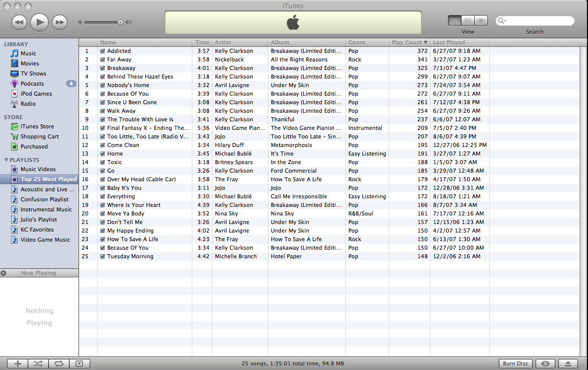Adjust the volume slider knob

coord(120,23)
